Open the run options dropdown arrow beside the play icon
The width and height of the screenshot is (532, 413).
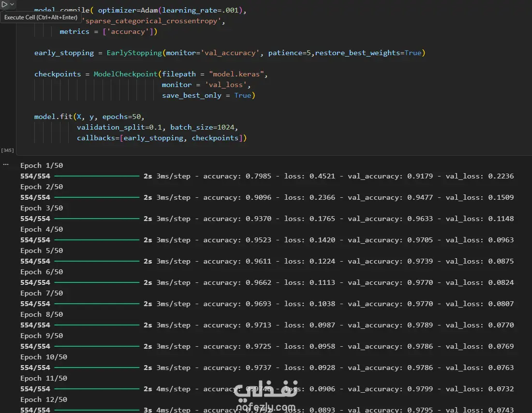12,4
